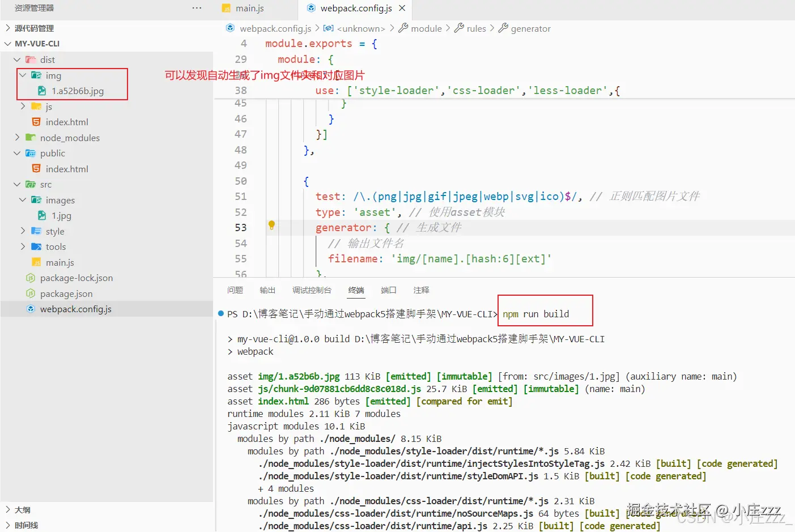Click the <unknown> breadcrumb item
The image size is (795, 532).
(x=361, y=28)
